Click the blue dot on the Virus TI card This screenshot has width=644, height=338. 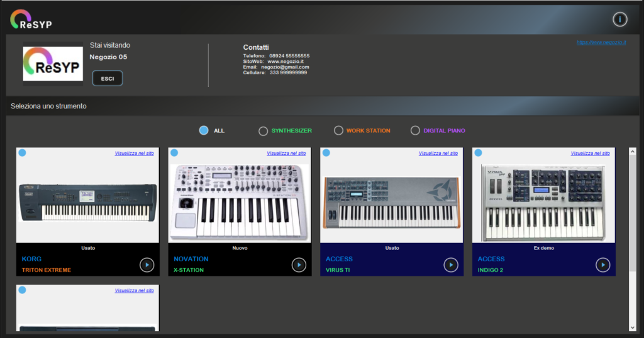(x=326, y=152)
